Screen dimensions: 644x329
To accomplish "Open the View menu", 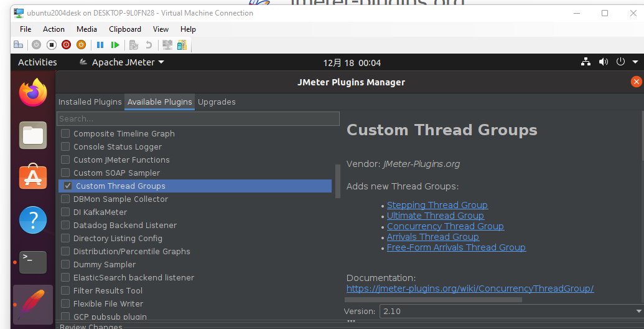I will (x=161, y=29).
